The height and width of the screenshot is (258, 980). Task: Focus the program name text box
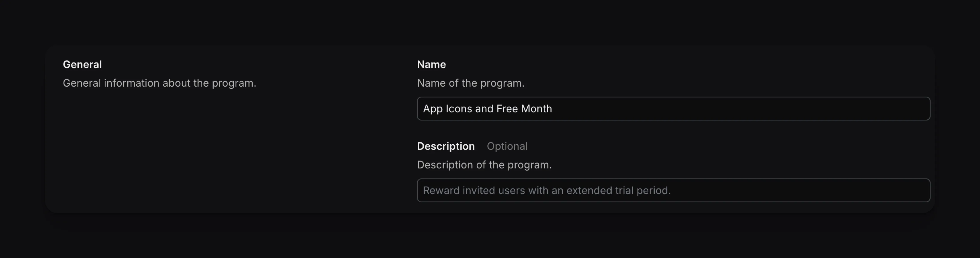point(673,109)
